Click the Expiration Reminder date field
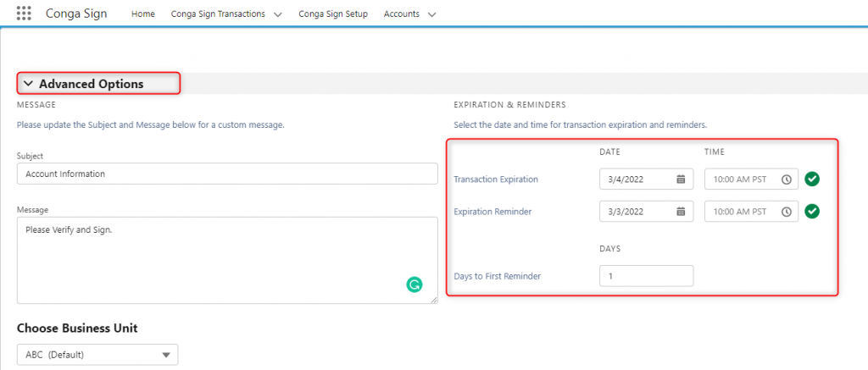The height and width of the screenshot is (370, 868). pos(646,212)
